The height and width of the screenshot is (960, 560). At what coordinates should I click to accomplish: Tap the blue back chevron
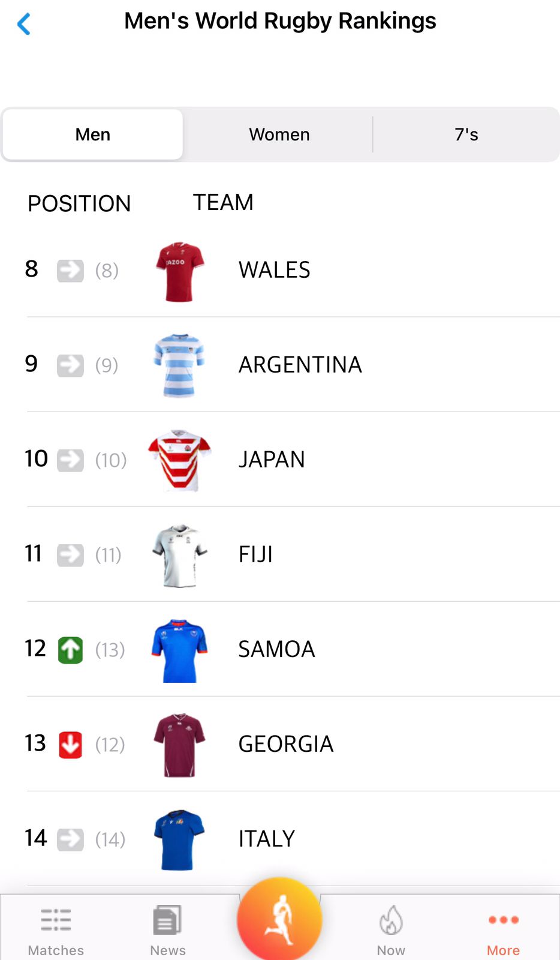click(24, 24)
